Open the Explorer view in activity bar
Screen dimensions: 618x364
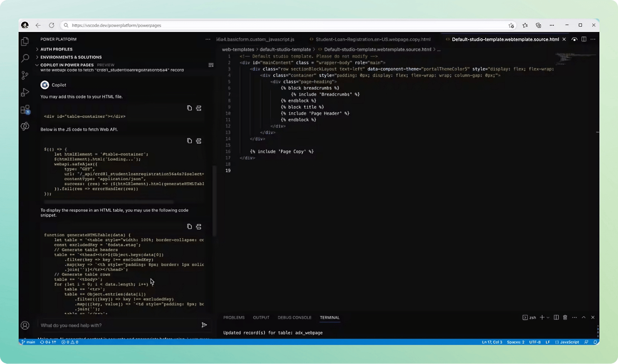(25, 41)
